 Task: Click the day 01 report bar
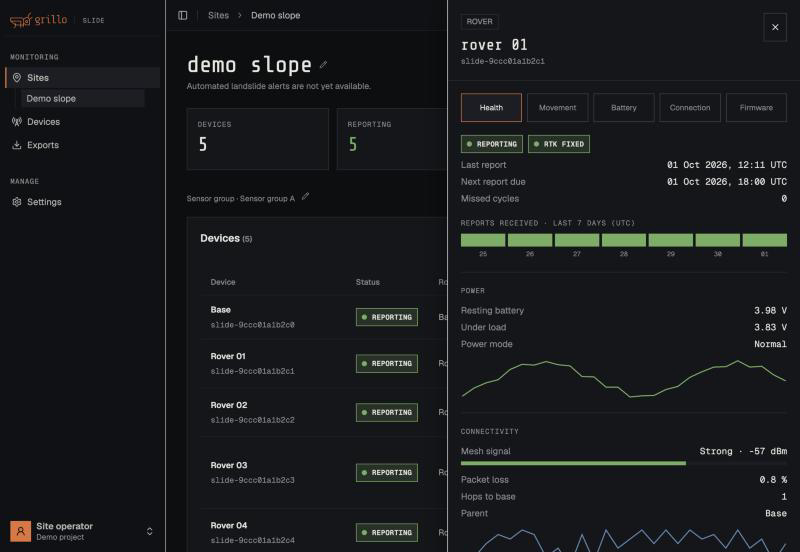tap(764, 240)
